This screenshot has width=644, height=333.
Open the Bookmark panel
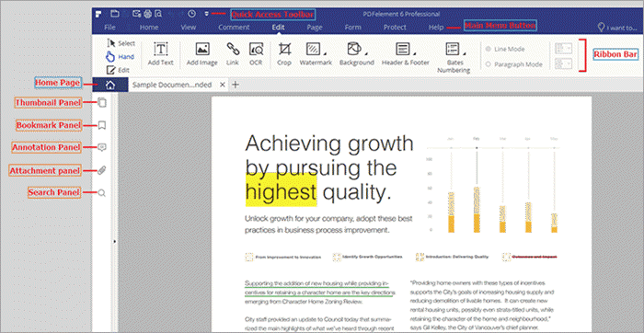[x=102, y=125]
